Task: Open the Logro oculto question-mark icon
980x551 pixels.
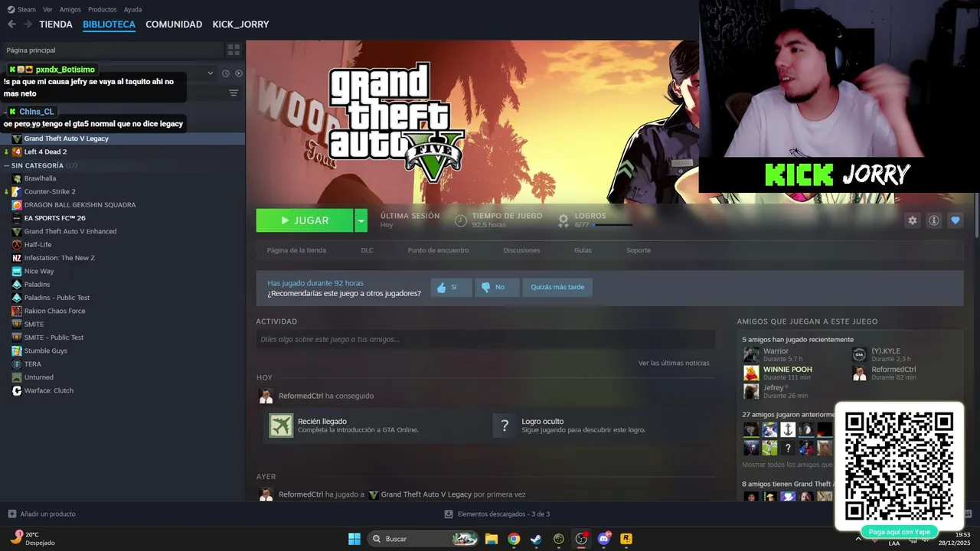Action: point(505,425)
